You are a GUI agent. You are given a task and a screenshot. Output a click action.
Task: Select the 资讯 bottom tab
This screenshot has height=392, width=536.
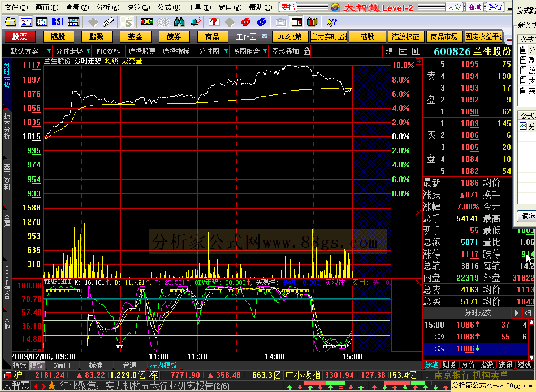(x=505, y=365)
